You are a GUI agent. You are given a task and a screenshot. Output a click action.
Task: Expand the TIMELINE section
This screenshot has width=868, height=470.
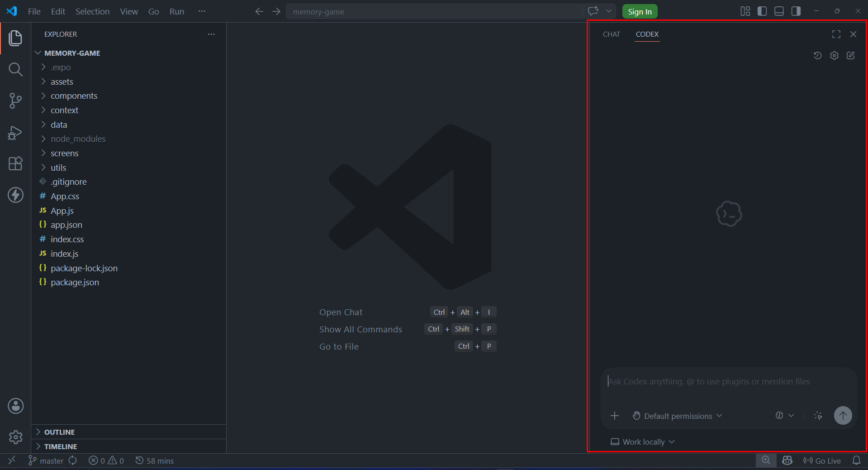[128, 446]
